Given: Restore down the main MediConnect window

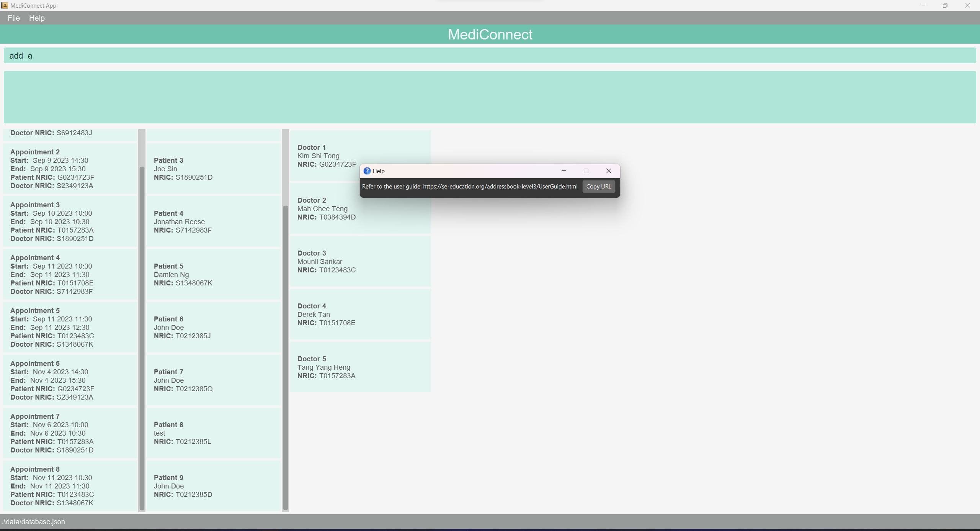Looking at the screenshot, I should click(945, 5).
